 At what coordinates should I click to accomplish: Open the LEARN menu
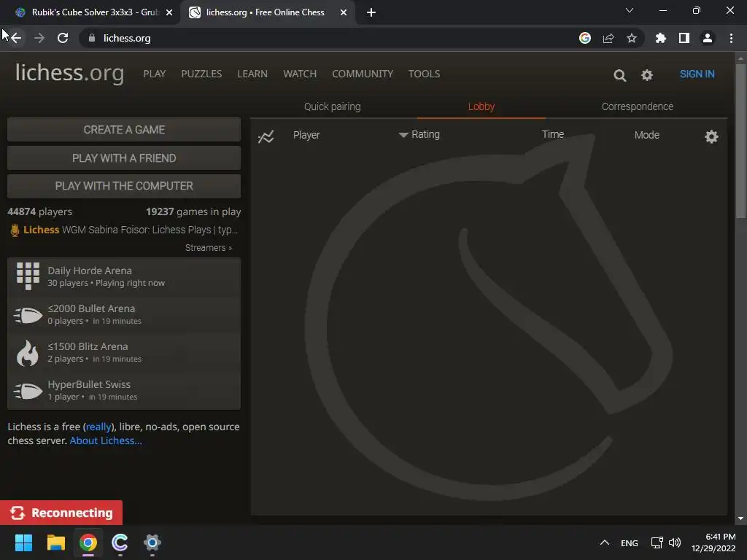(x=252, y=74)
